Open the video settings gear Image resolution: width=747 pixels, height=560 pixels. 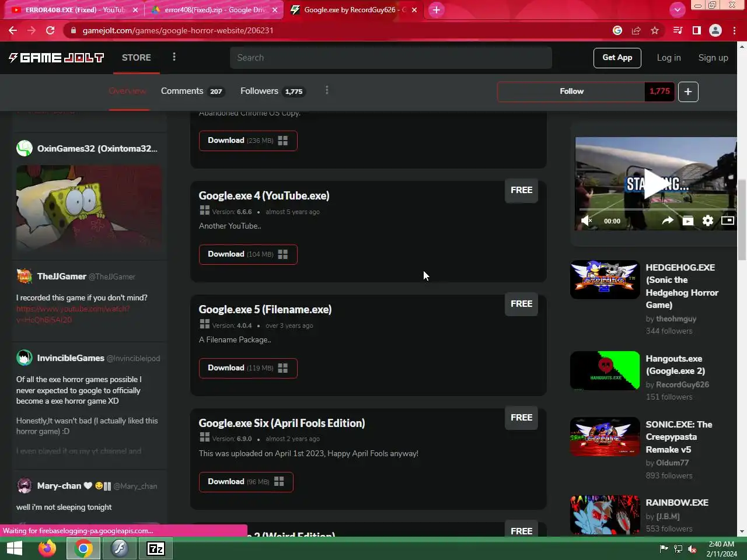(x=707, y=220)
